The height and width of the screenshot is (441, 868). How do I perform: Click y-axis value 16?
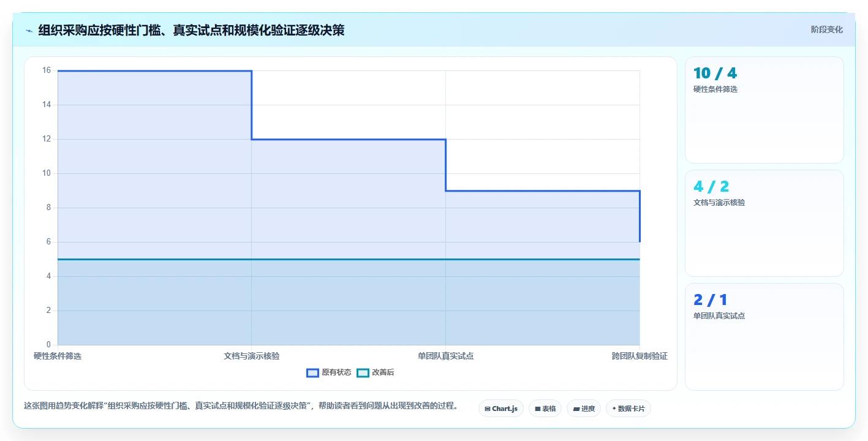click(47, 70)
